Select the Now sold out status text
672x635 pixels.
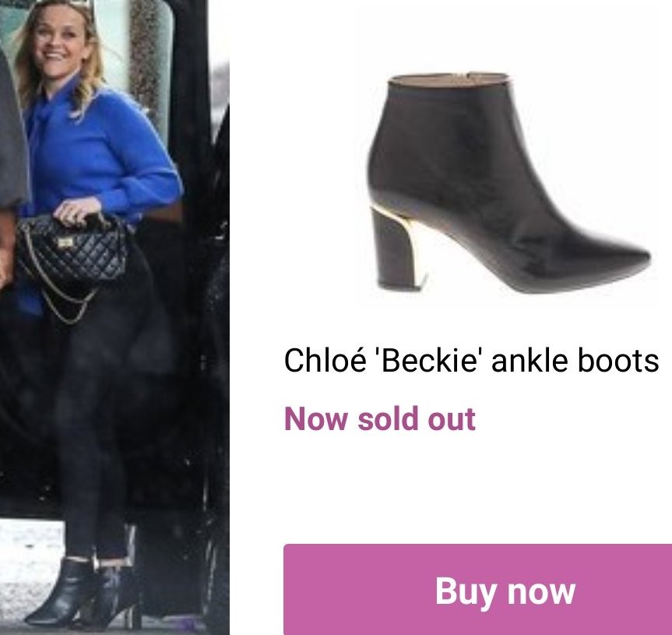point(380,418)
